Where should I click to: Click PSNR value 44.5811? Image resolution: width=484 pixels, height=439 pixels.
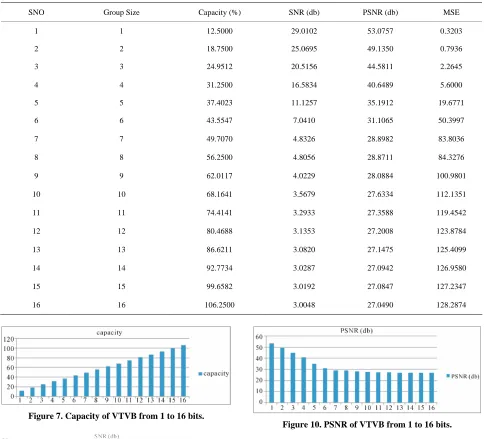380,66
